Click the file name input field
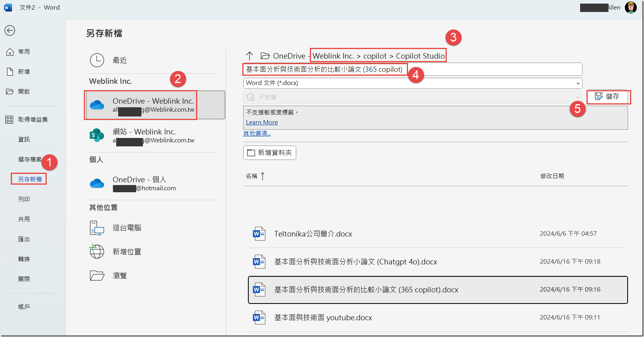Screen dimensions: 644x337 (x=412, y=69)
